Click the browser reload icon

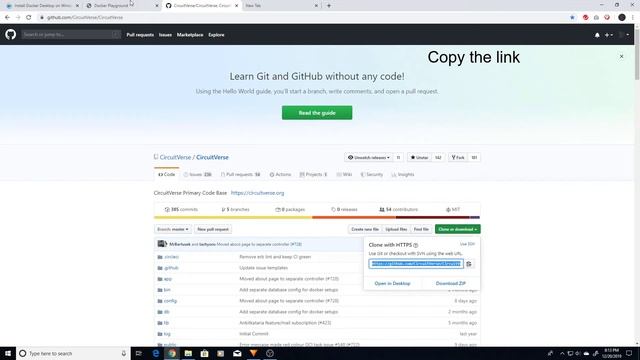point(29,18)
